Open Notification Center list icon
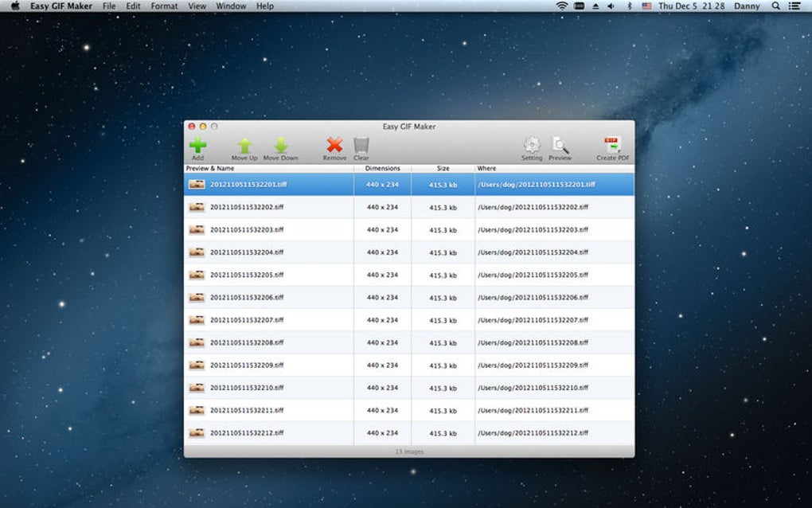 pos(794,6)
